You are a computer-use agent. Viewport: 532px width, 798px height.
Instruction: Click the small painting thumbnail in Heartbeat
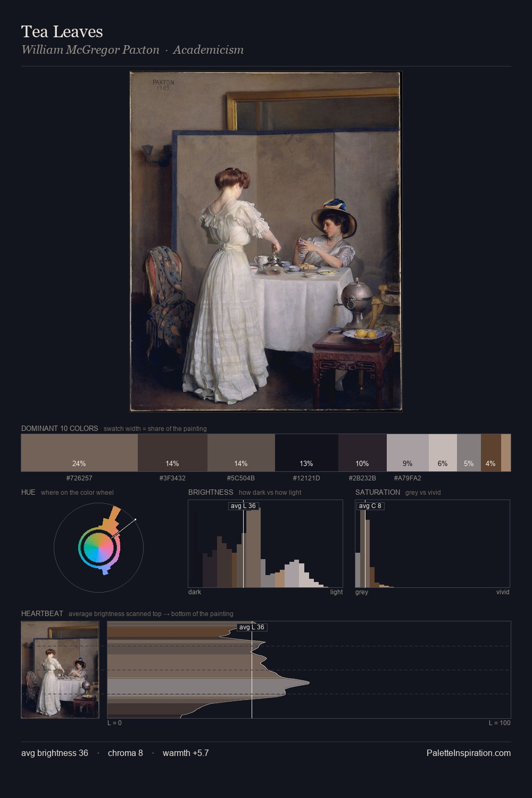[60, 670]
